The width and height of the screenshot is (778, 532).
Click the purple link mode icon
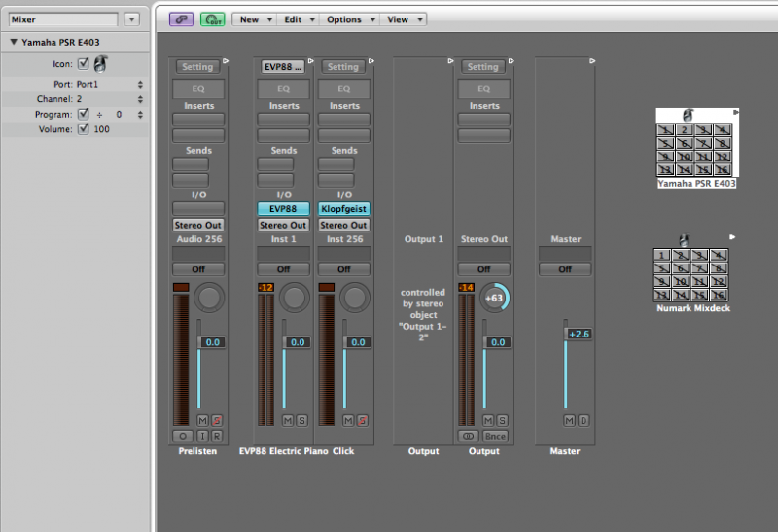pos(180,18)
